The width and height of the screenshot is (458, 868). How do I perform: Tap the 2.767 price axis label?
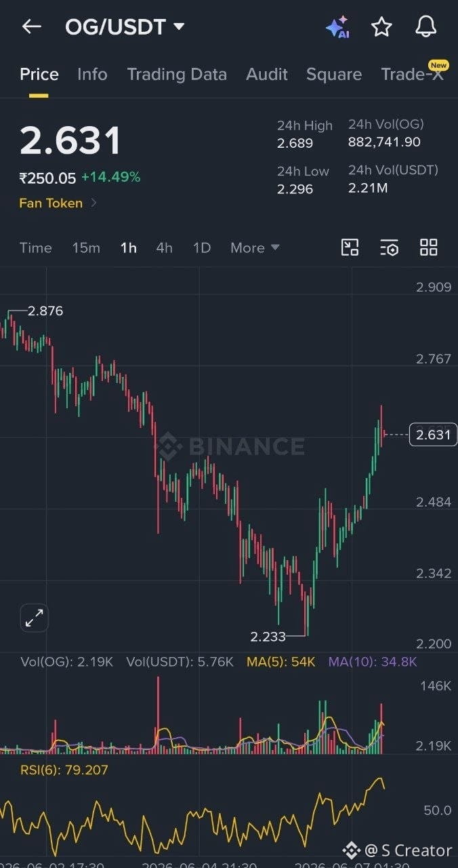point(434,358)
